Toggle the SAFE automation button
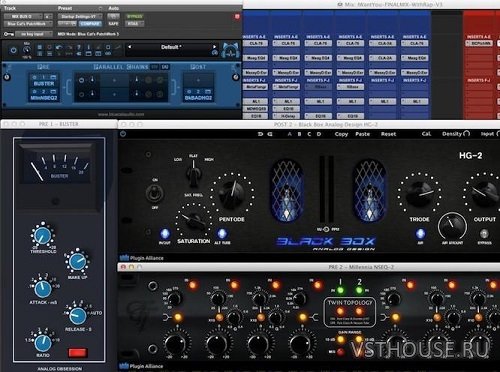The image size is (500, 372). tap(113, 24)
